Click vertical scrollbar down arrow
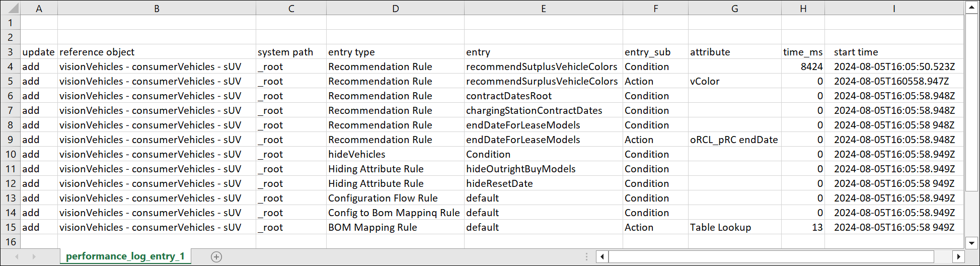This screenshot has width=980, height=266. tap(972, 243)
